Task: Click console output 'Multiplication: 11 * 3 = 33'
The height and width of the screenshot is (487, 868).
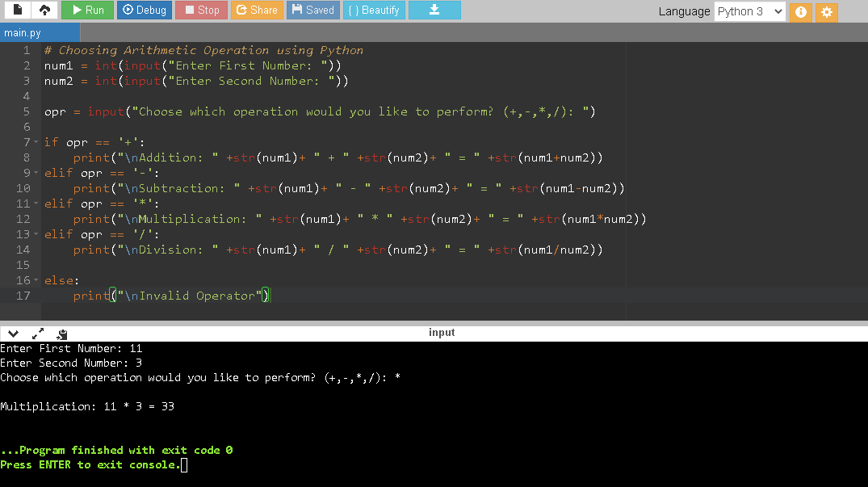Action: coord(87,407)
